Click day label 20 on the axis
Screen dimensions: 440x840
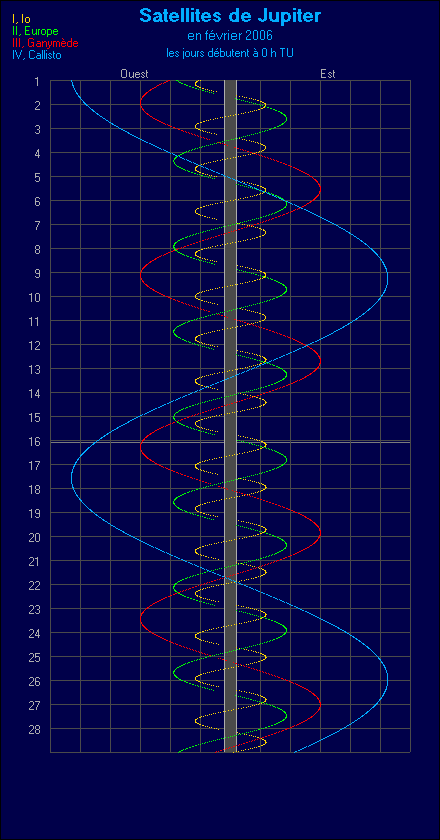35,537
